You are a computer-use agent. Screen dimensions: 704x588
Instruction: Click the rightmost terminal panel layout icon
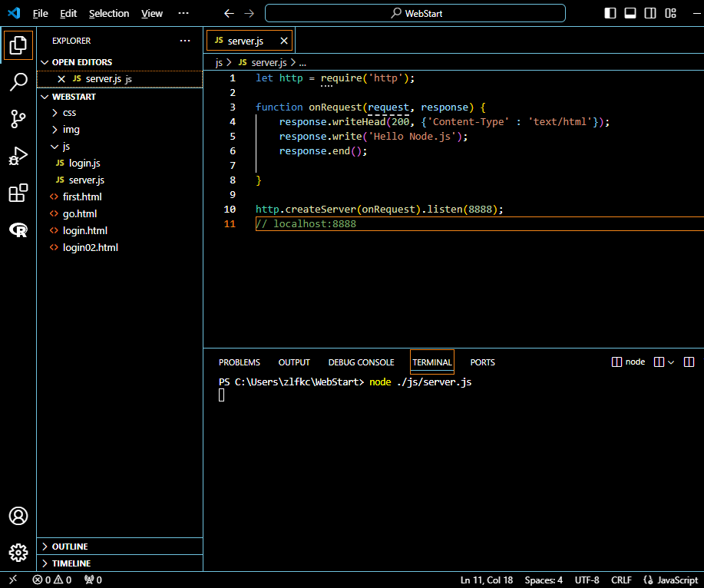point(689,362)
